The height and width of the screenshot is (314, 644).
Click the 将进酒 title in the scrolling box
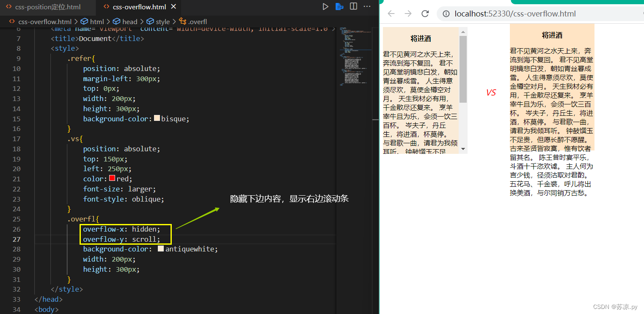(x=421, y=38)
